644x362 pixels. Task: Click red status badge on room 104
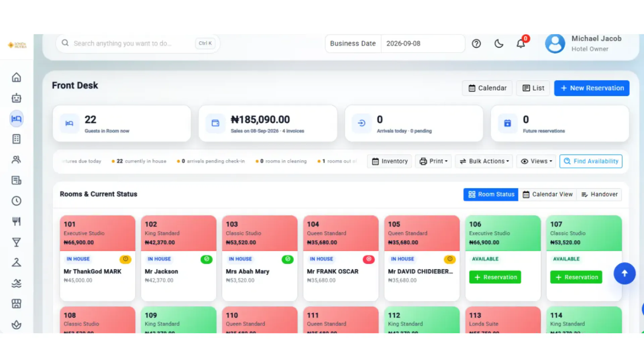(x=369, y=259)
